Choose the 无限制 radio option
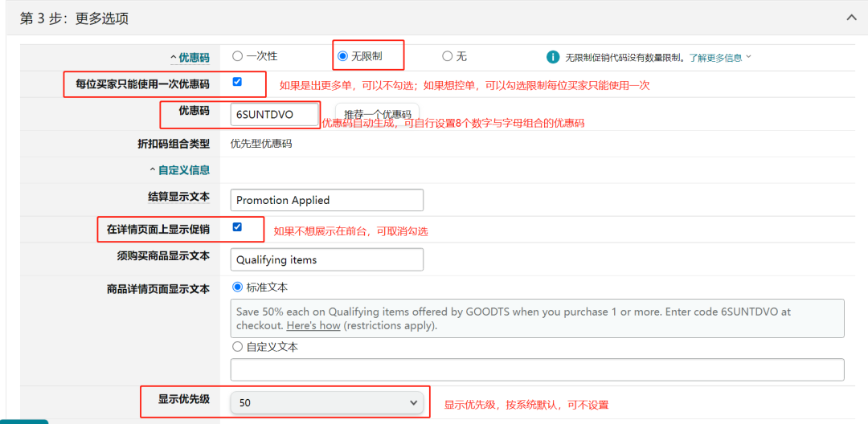Viewport: 868px width, 424px height. (x=343, y=56)
